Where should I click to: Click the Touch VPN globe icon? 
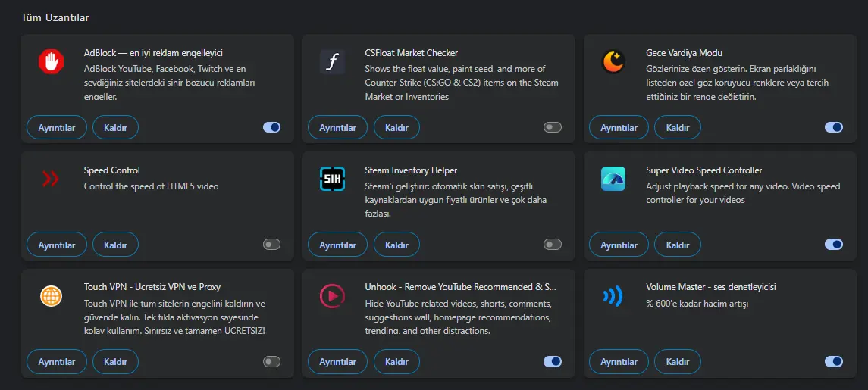pos(52,296)
